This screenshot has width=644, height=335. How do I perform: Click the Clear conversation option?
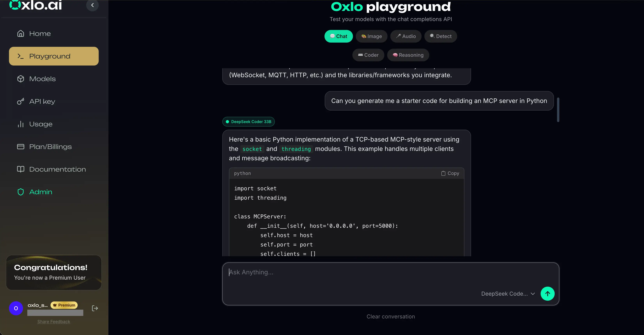coord(391,316)
